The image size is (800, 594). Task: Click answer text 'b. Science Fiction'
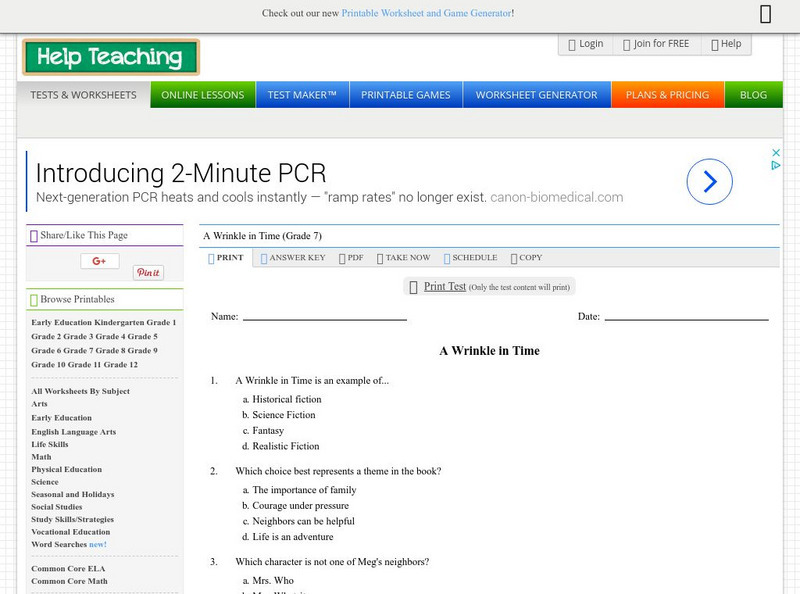pyautogui.click(x=279, y=415)
